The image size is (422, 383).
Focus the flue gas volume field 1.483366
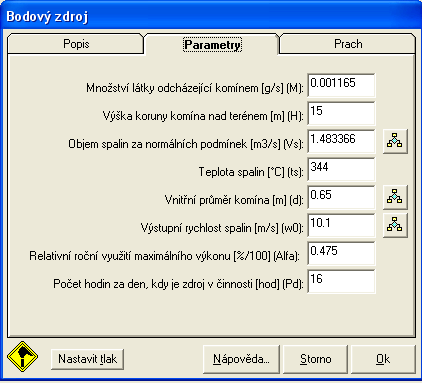341,141
